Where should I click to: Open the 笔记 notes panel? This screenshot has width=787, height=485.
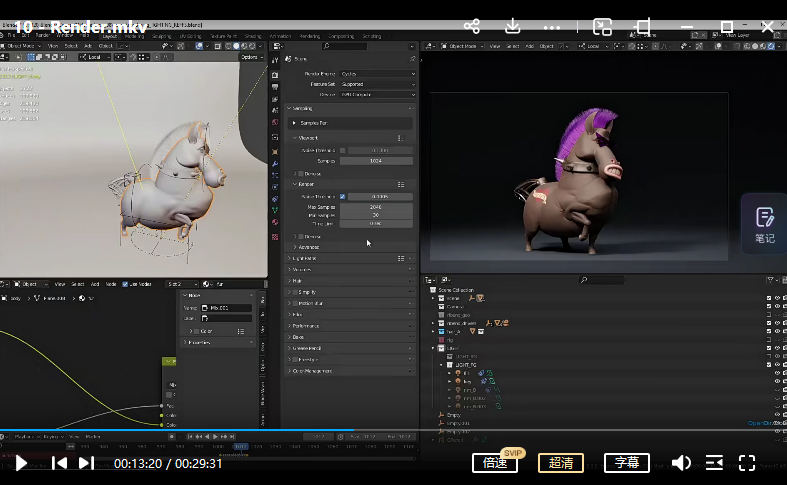point(764,225)
